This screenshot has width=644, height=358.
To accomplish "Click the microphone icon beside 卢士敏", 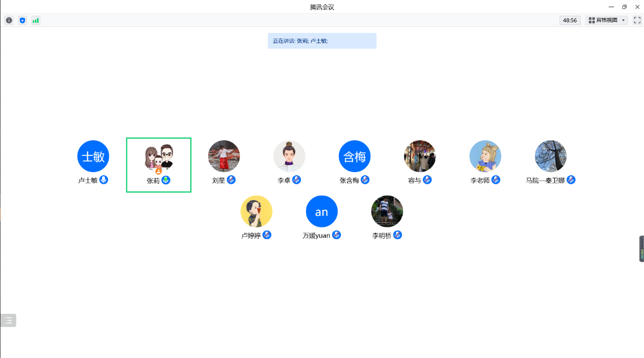I will point(104,180).
